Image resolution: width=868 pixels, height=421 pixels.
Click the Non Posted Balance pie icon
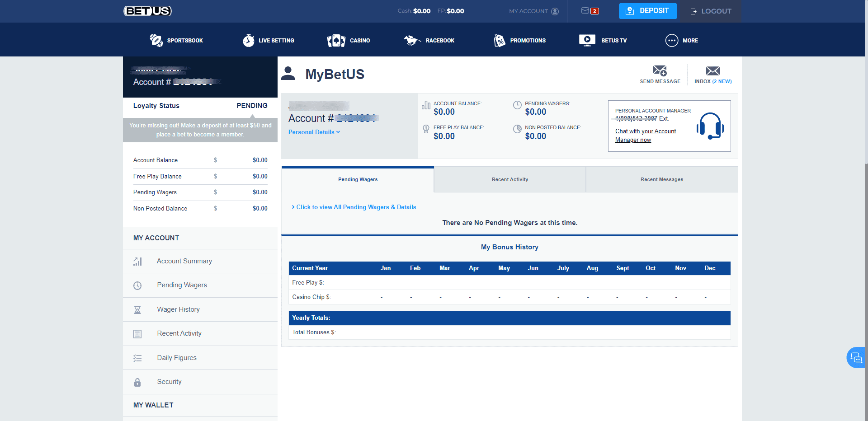tap(517, 129)
